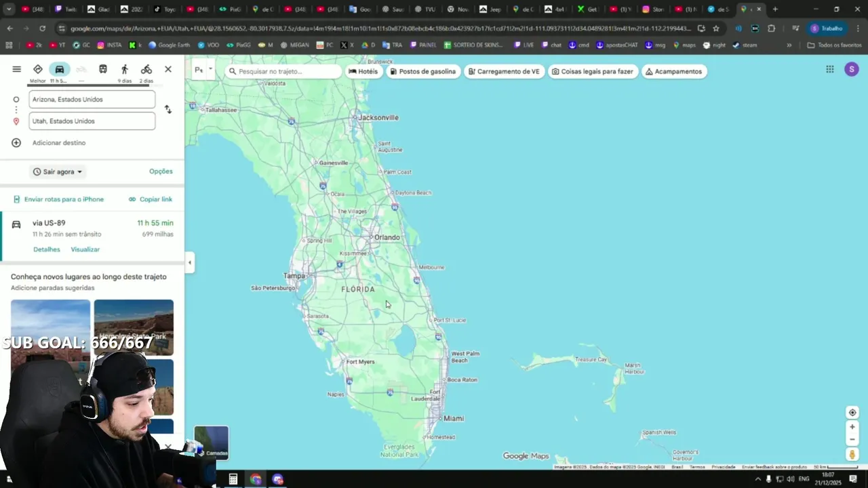Open the MEGAN bookmark
Image resolution: width=868 pixels, height=488 pixels.
pyautogui.click(x=294, y=45)
